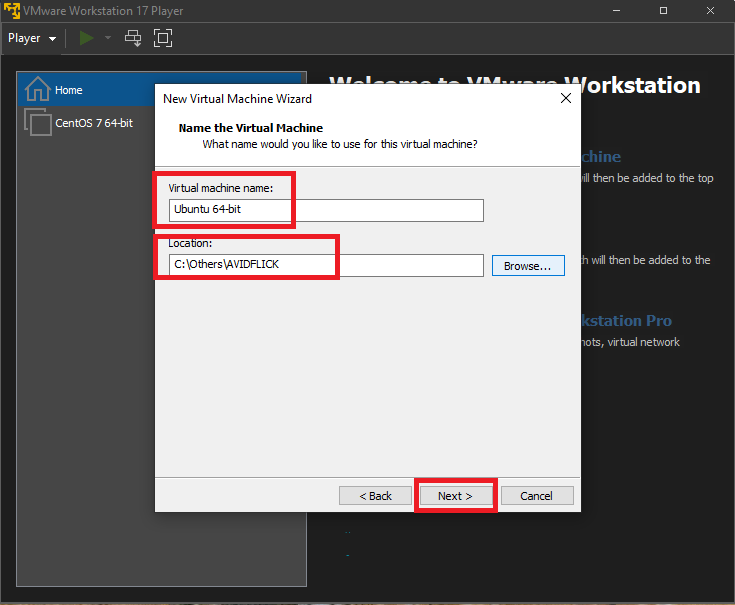The image size is (735, 605).
Task: Click Browse to choose a location
Action: point(528,266)
